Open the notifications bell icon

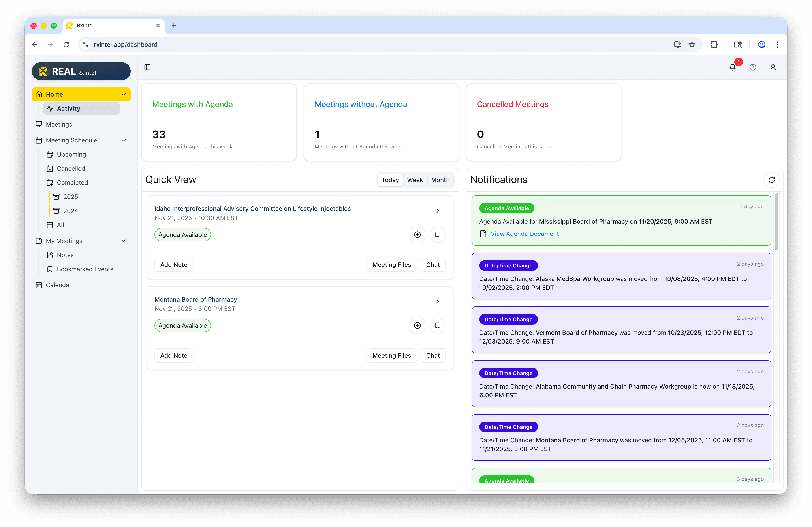732,67
